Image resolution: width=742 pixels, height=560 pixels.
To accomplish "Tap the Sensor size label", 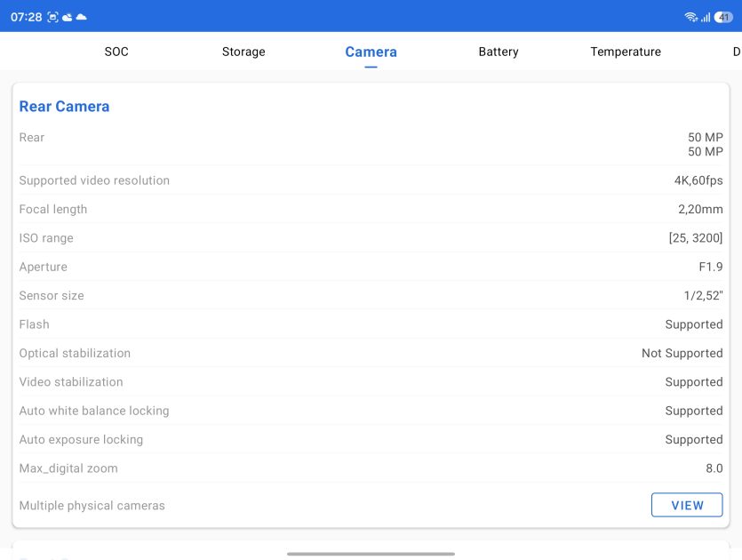I will [x=52, y=296].
